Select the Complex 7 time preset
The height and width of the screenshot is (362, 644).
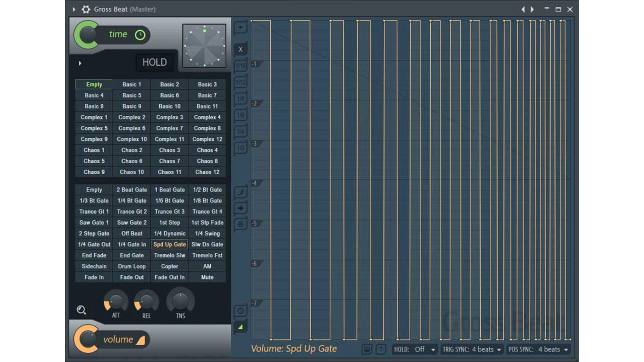coord(169,128)
